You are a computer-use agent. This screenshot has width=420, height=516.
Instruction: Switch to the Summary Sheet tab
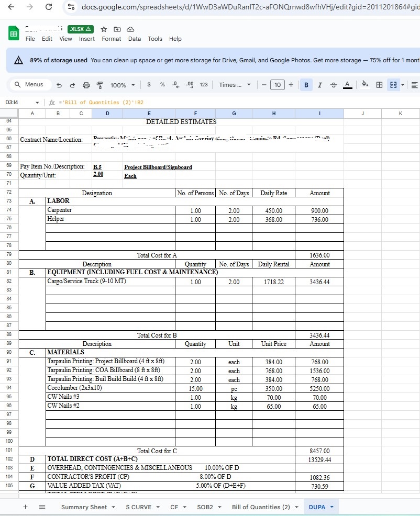point(84,507)
